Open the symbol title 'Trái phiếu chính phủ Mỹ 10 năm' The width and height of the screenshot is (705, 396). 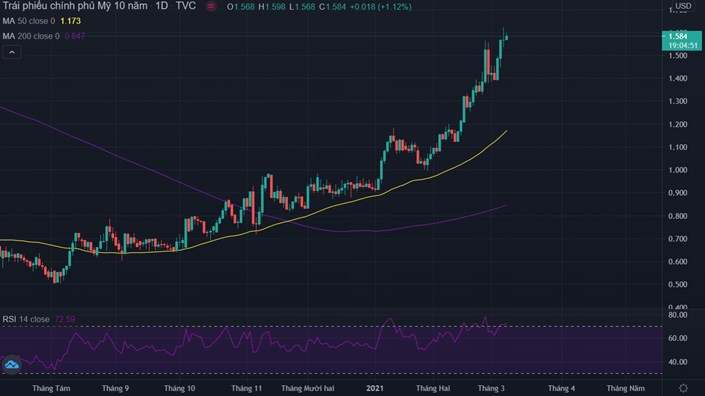pyautogui.click(x=75, y=6)
